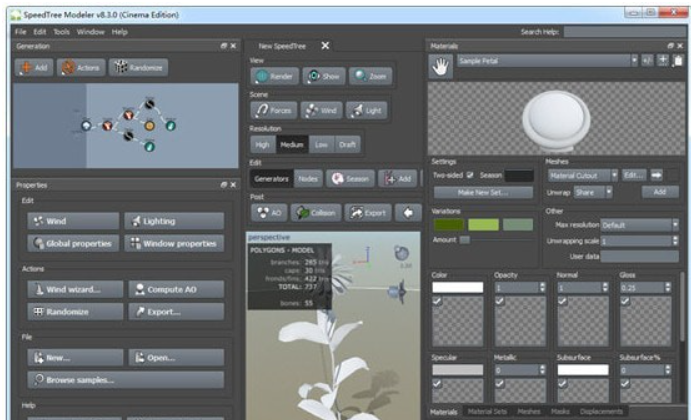
Task: Open the Forces scene button
Action: (x=274, y=110)
